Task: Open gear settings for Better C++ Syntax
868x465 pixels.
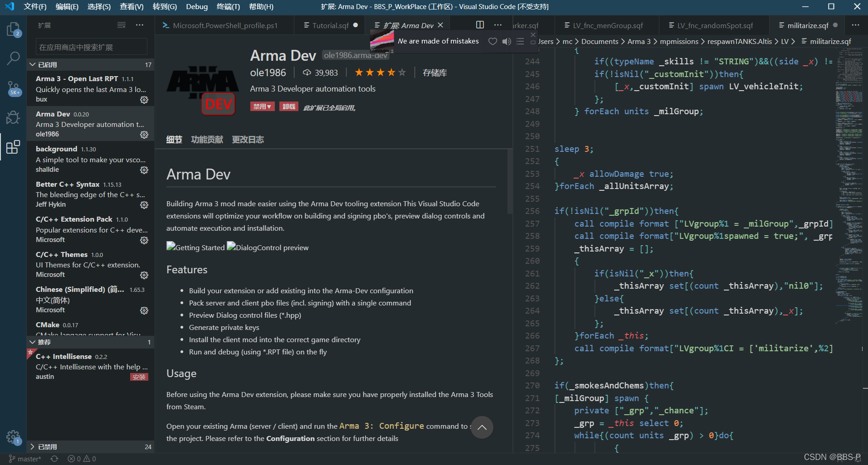Action: tap(144, 205)
